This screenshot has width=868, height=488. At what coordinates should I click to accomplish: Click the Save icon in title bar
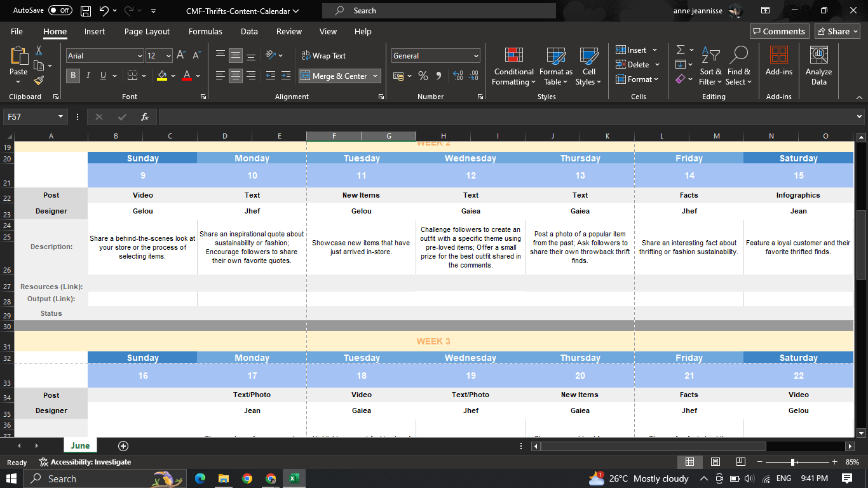(x=86, y=11)
